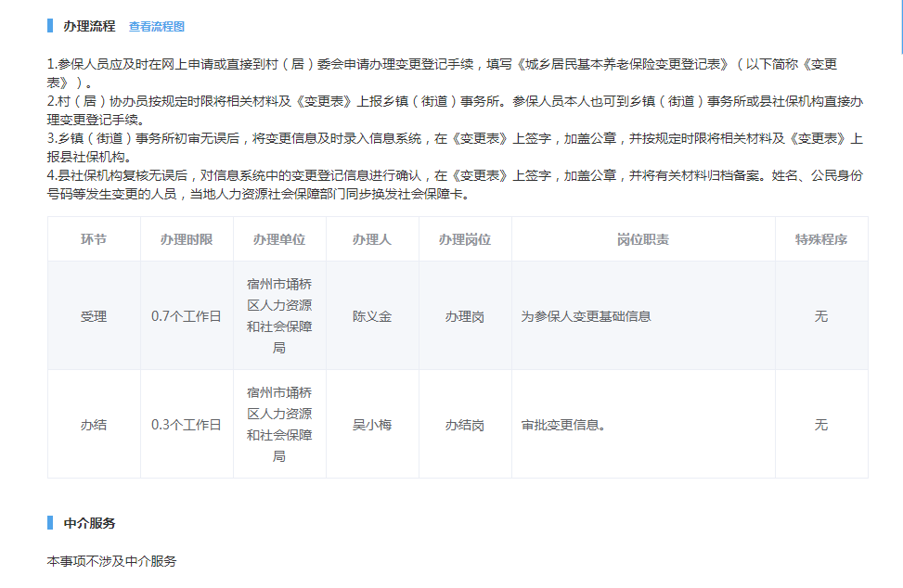Click the vertical scrollbar on the right edge
Viewport: 903px width, 588px height.
pos(899,28)
